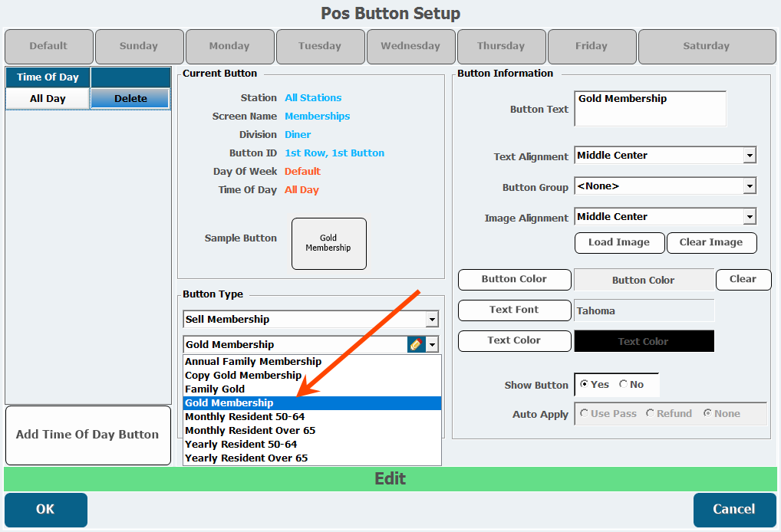This screenshot has width=781, height=532.
Task: Choose Yearly Resident 50-64 from the list
Action: click(312, 445)
